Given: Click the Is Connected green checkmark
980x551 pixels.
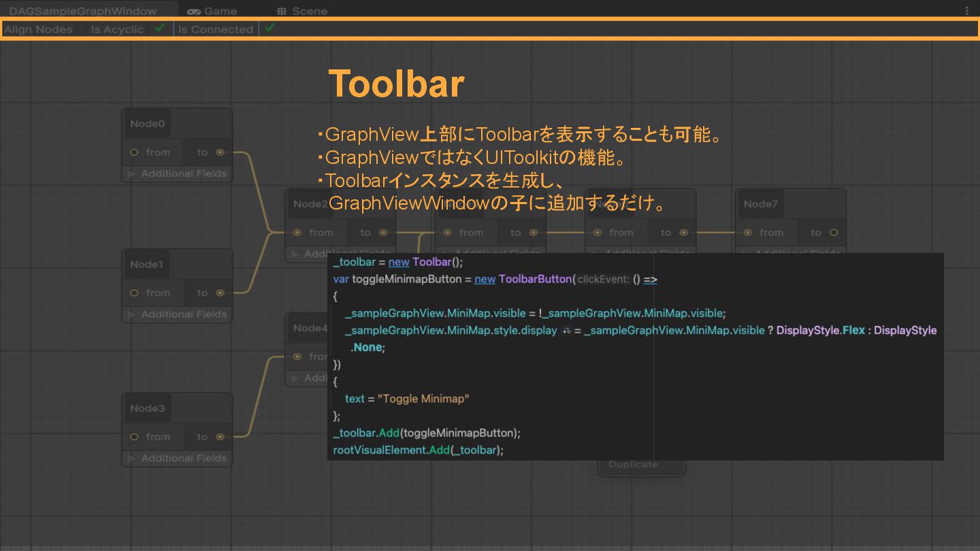Looking at the screenshot, I should point(269,29).
